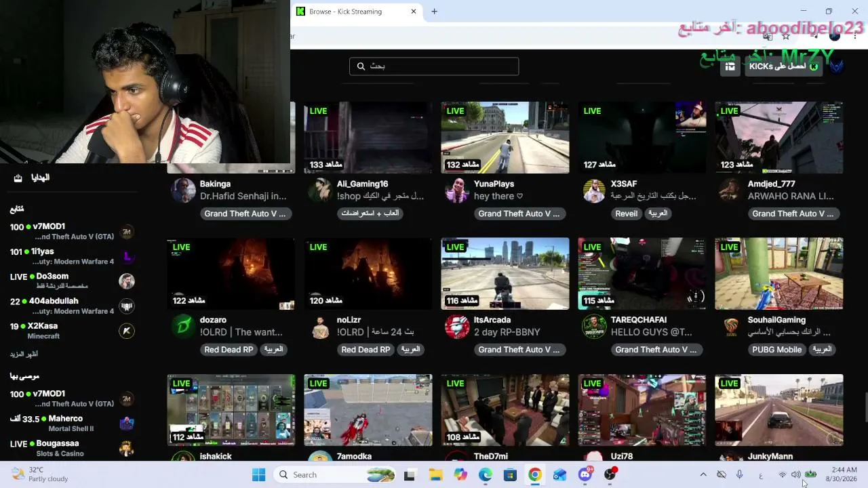Click PUBG Mobile tag under SouhailGaming
The height and width of the screenshot is (488, 868).
point(776,350)
